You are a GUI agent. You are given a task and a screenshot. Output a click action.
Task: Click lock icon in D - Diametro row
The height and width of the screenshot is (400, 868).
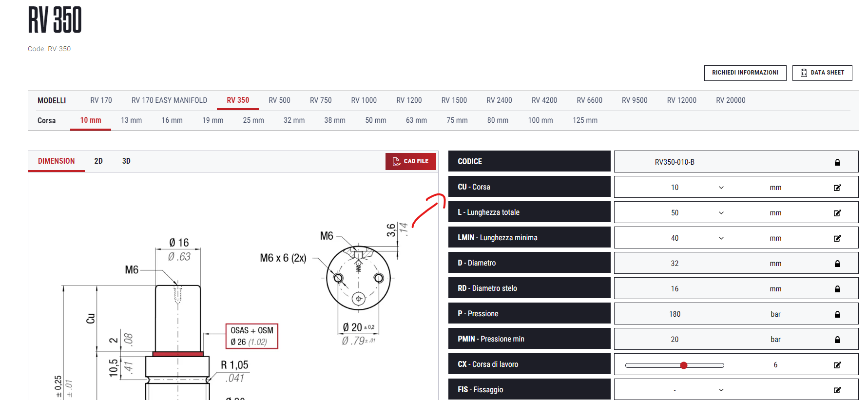click(837, 264)
